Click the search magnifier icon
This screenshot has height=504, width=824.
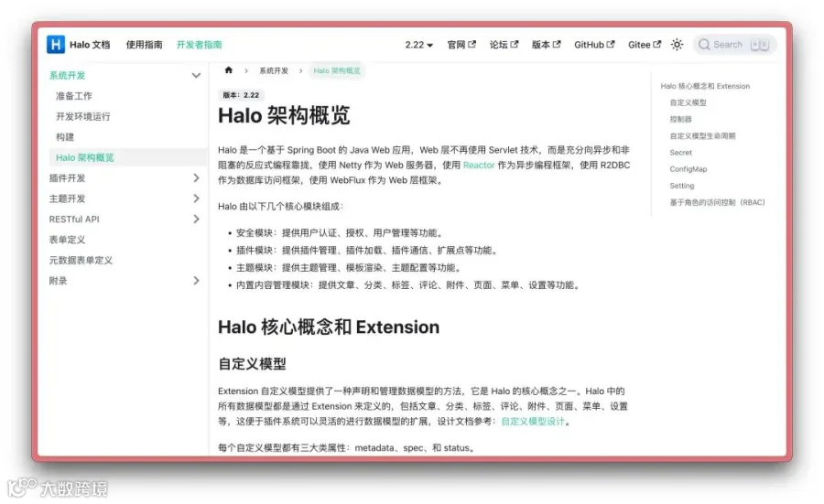click(x=704, y=45)
